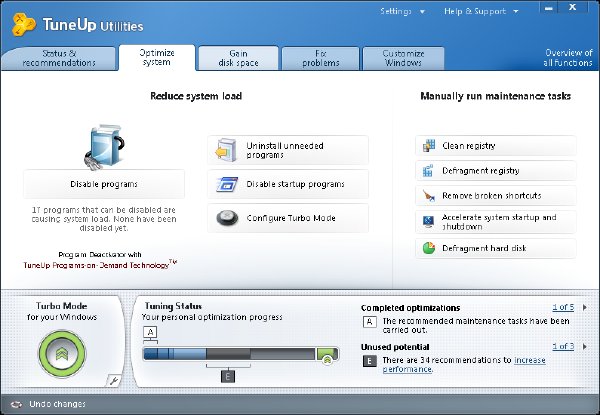Click the 1 of 5 link
The height and width of the screenshot is (415, 600).
click(563, 307)
